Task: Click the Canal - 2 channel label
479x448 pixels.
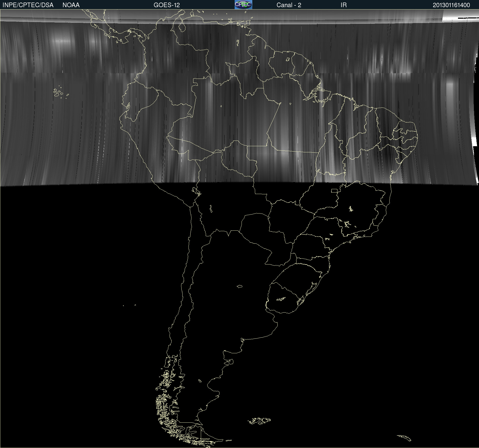Action: [x=289, y=5]
